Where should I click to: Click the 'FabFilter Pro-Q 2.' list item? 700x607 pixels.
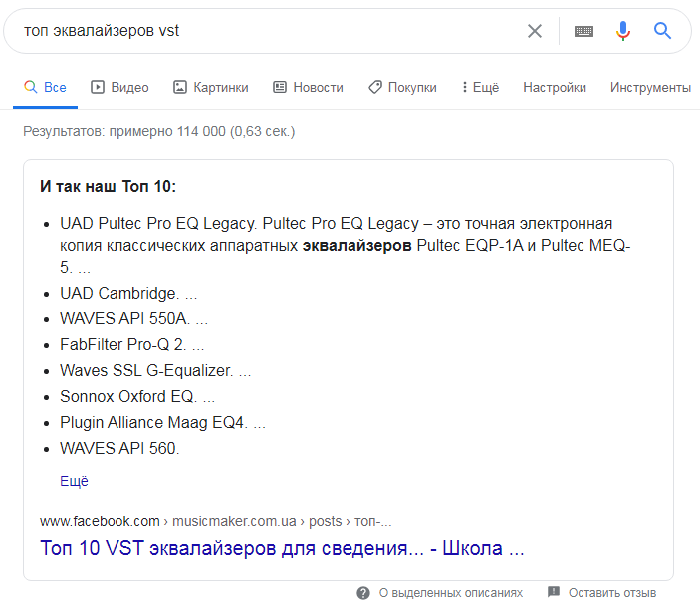[x=132, y=344]
